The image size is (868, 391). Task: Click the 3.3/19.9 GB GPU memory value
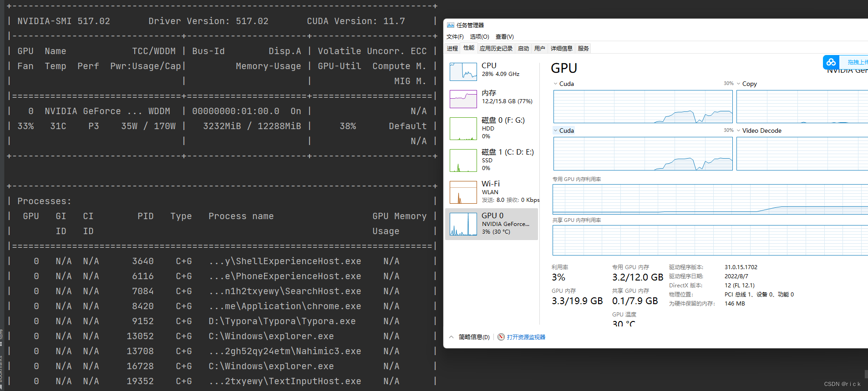click(577, 301)
